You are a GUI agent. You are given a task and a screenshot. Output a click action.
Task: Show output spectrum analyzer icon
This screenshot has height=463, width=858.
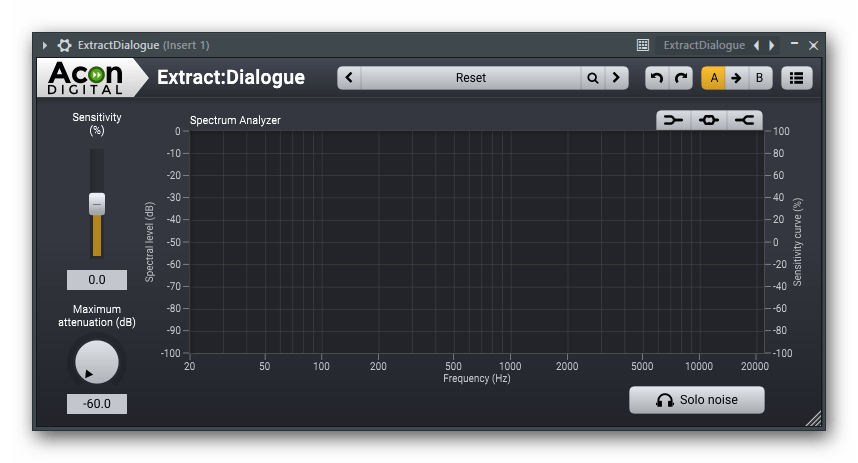click(x=745, y=120)
